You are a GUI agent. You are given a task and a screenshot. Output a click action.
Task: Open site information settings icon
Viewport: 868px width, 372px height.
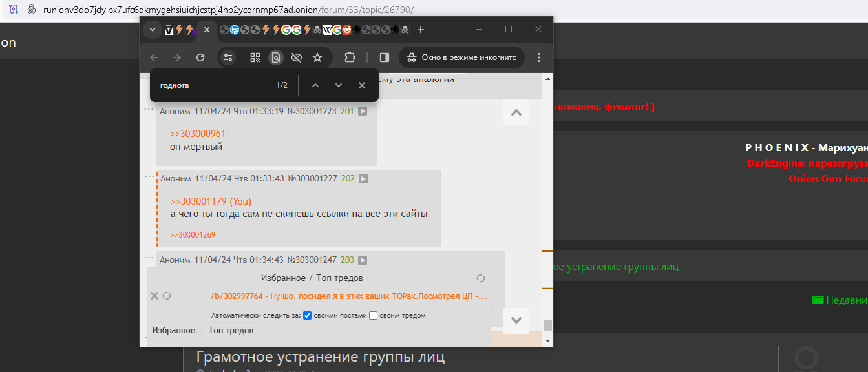click(228, 57)
